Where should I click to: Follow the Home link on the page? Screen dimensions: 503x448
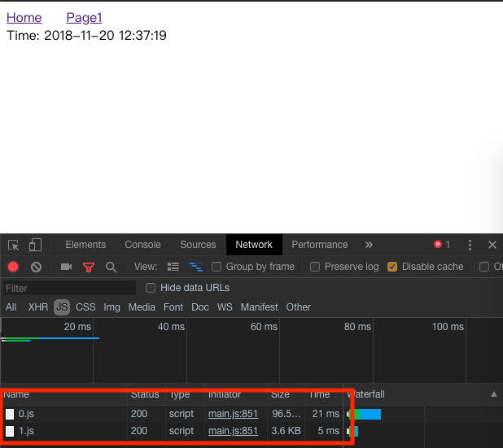[24, 18]
